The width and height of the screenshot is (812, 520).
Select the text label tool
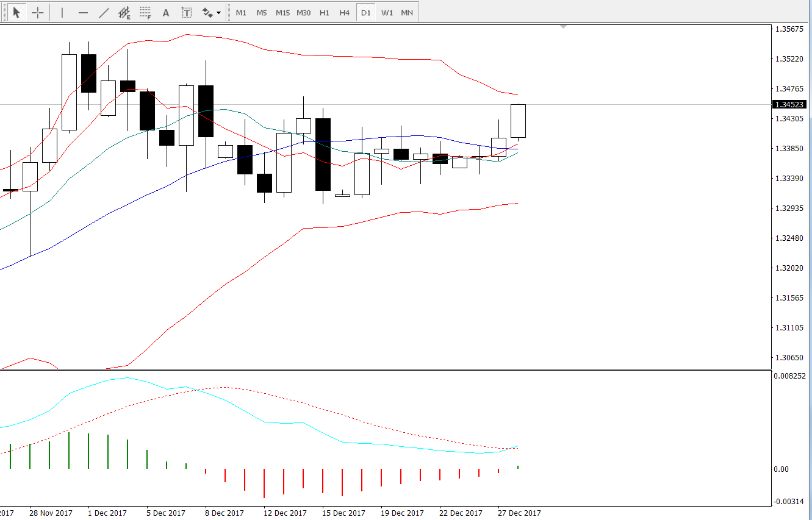pos(187,12)
